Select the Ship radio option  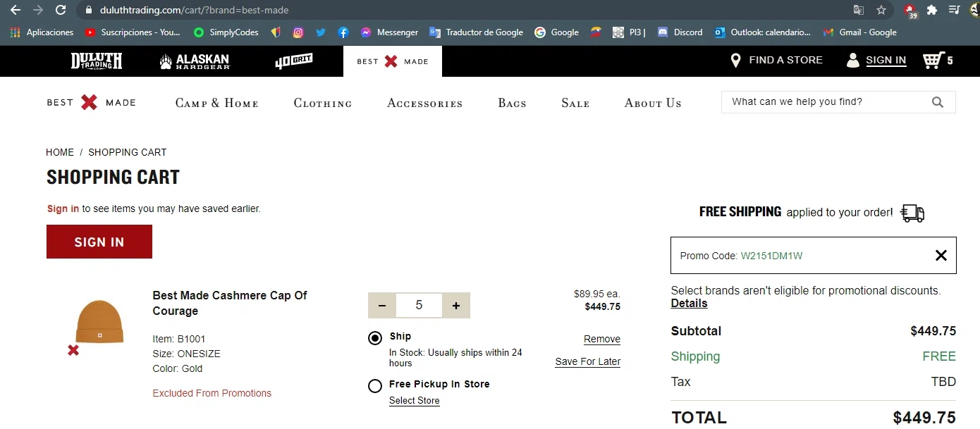pyautogui.click(x=375, y=338)
